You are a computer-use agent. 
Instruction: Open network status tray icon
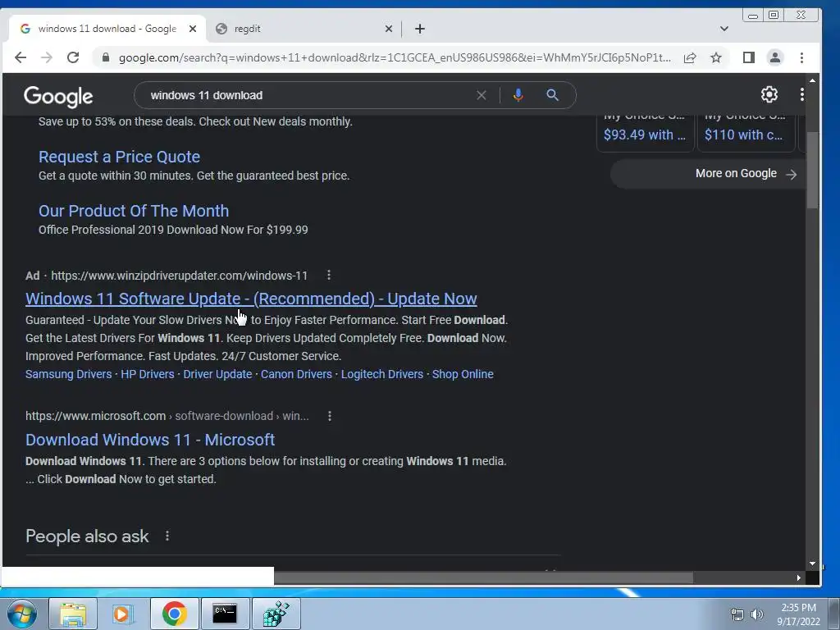pos(737,614)
